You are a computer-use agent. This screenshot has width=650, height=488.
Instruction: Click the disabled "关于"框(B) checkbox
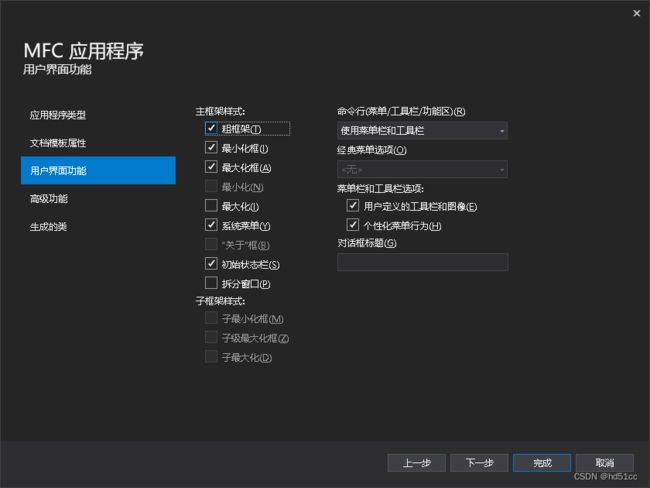[211, 244]
